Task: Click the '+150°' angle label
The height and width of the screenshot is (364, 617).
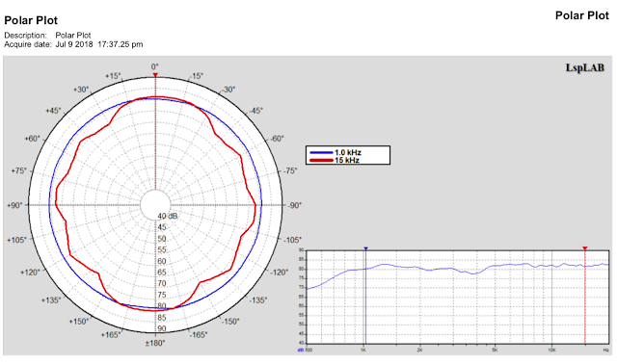Action: 79,322
